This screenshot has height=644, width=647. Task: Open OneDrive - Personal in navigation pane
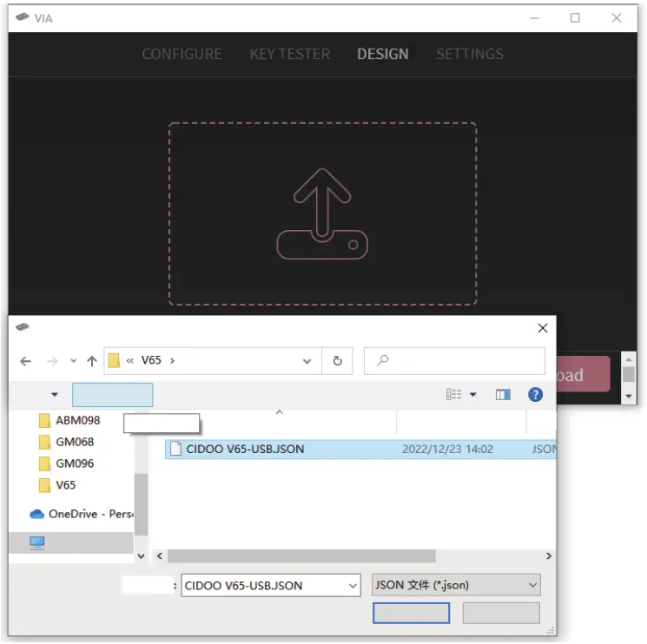[x=82, y=514]
